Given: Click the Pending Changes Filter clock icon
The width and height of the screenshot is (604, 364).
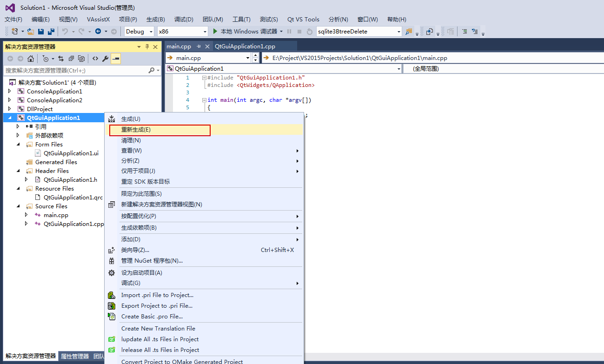Looking at the screenshot, I should point(46,59).
